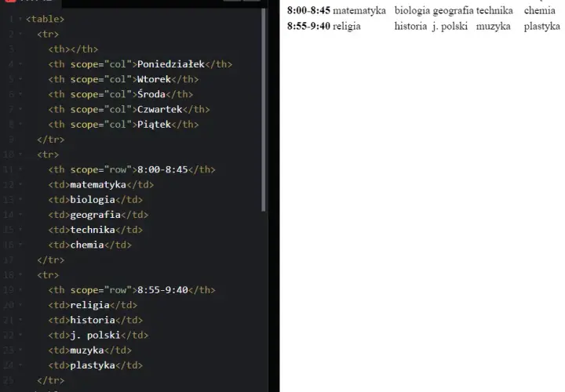565x392 pixels.
Task: Toggle fold arrow beside the Poniedziałek line
Action: point(20,64)
